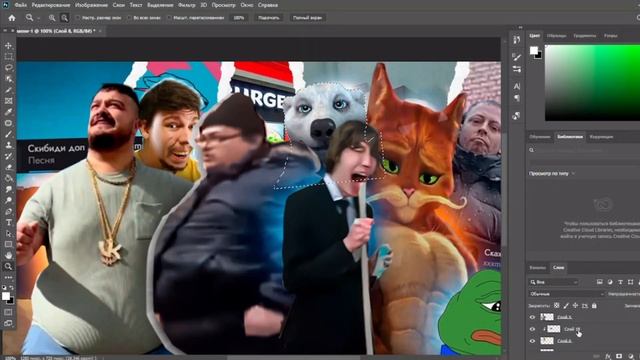
Task: Toggle the 'Масшт. перетаскиванием' checkbox
Action: (169, 18)
